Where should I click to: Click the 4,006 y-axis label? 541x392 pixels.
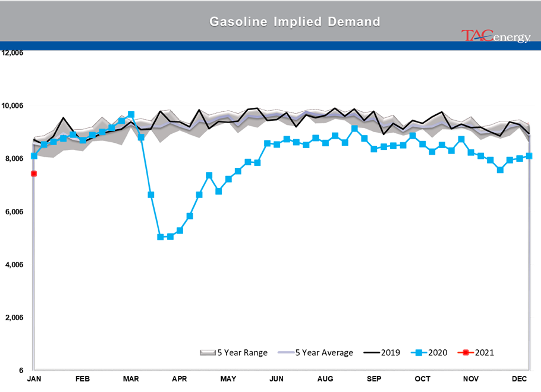(14, 265)
